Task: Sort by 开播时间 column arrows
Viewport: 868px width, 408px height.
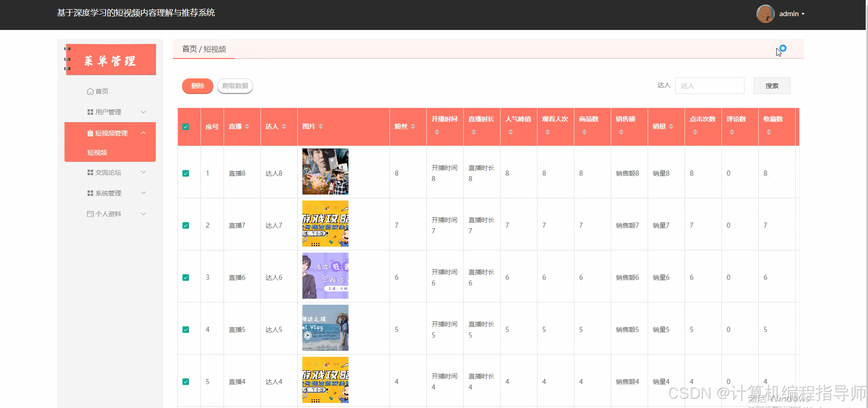Action: 437,132
